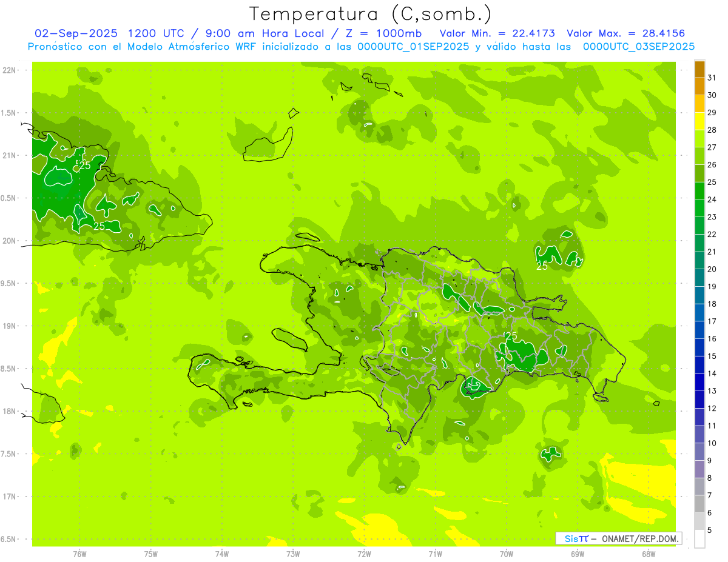Click the '17N' latitude axis label
The height and width of the screenshot is (562, 728).
[9, 497]
